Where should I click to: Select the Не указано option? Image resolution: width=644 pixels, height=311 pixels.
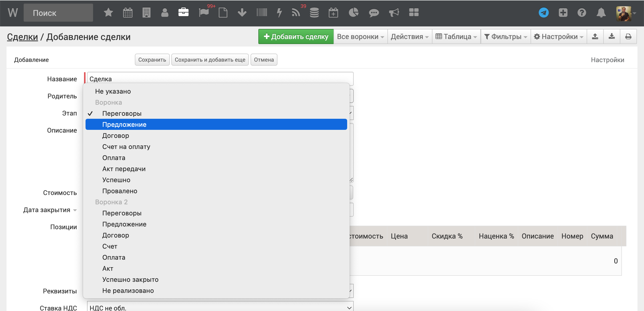click(113, 91)
